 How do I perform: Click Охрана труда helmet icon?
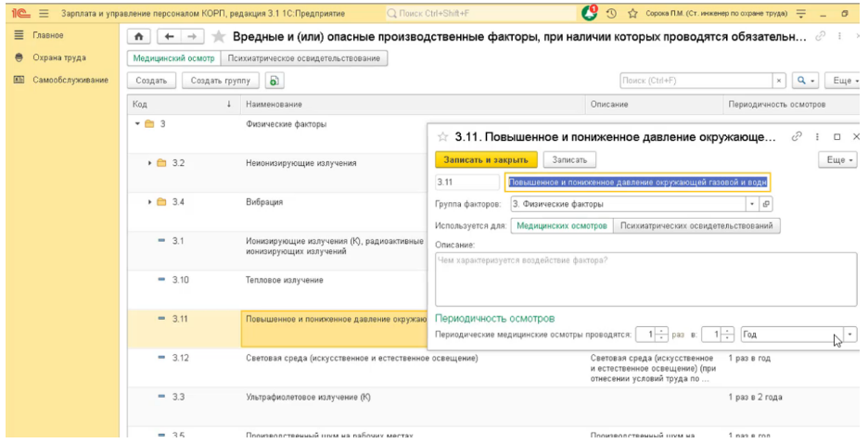click(19, 57)
